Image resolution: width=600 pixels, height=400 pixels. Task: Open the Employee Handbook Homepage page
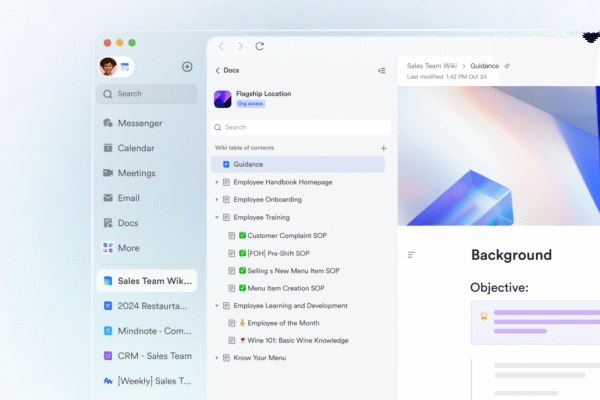283,182
